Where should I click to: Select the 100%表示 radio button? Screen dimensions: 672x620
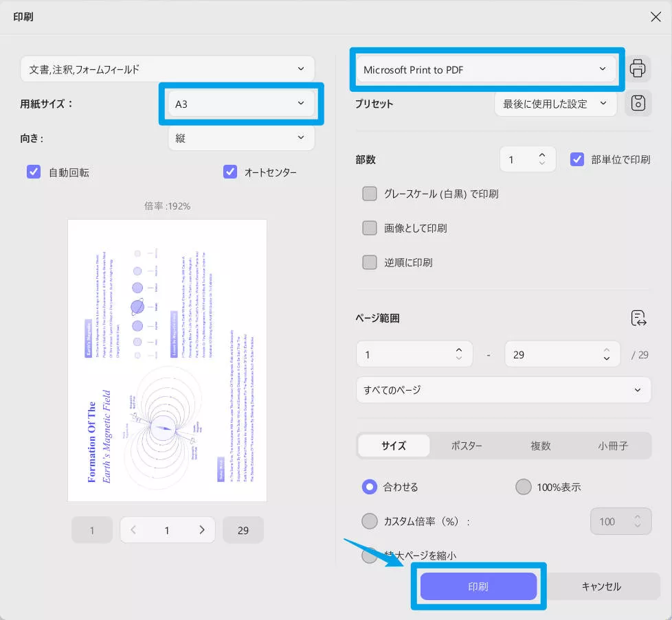[523, 487]
